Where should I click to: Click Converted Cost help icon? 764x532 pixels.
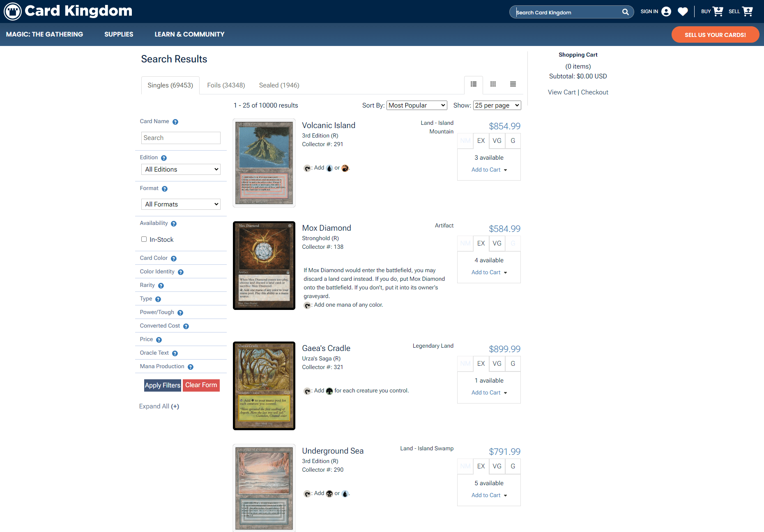tap(186, 326)
